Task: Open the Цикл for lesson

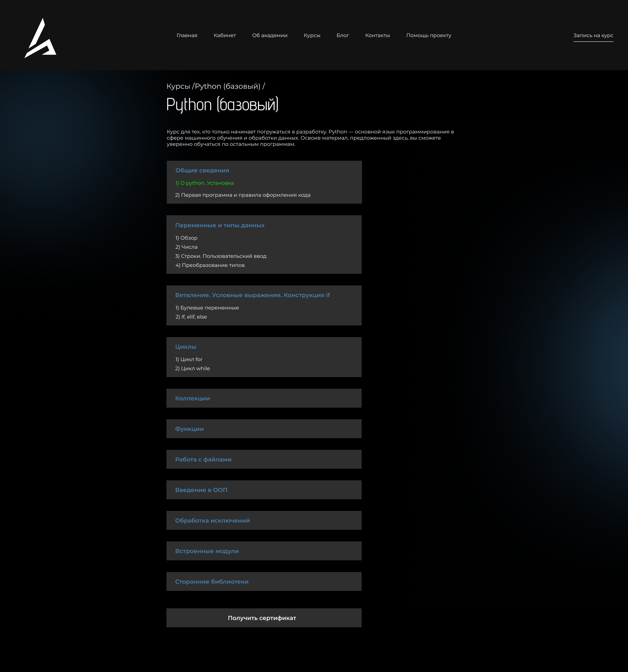Action: click(x=189, y=359)
